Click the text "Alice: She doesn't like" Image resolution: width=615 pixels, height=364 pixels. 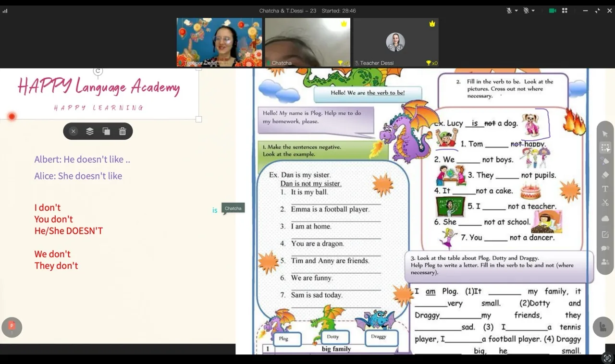(78, 176)
